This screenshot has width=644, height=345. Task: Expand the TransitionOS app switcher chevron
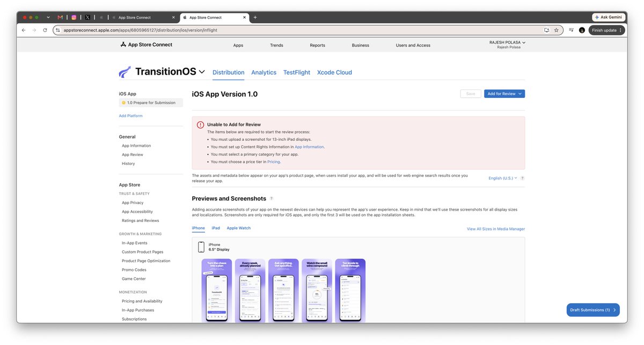tap(202, 72)
